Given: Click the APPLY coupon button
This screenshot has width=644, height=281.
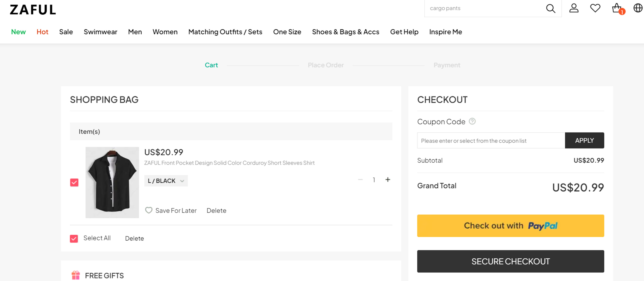Looking at the screenshot, I should [584, 140].
